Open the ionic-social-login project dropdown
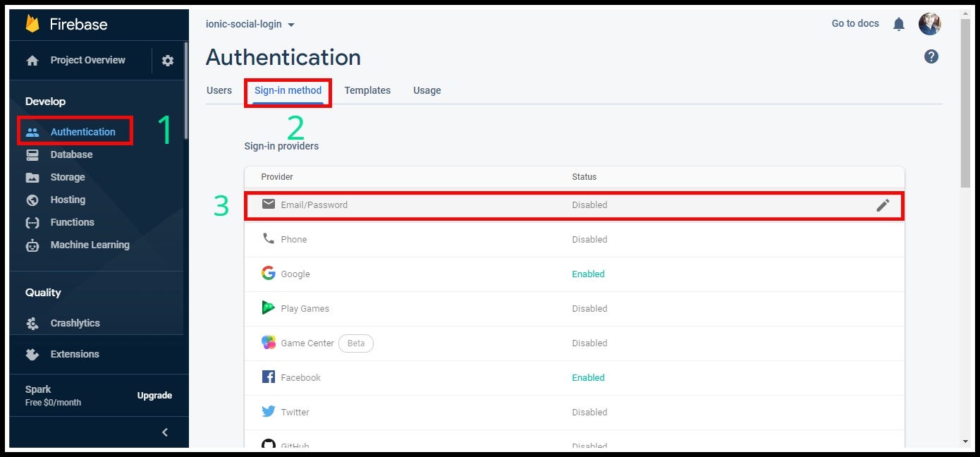 point(250,24)
